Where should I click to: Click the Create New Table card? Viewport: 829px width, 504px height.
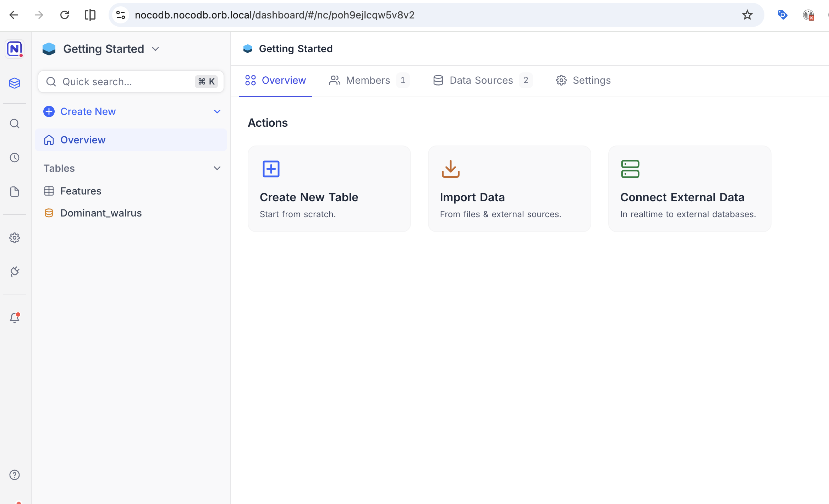(x=329, y=189)
